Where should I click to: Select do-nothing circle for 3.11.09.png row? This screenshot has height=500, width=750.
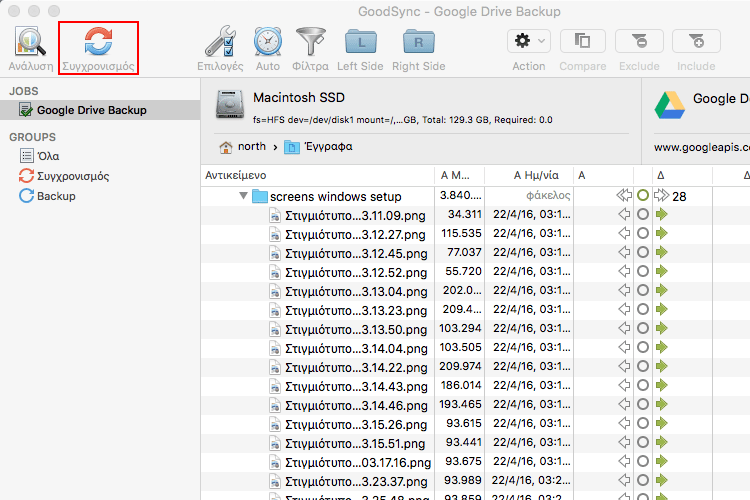click(x=643, y=214)
